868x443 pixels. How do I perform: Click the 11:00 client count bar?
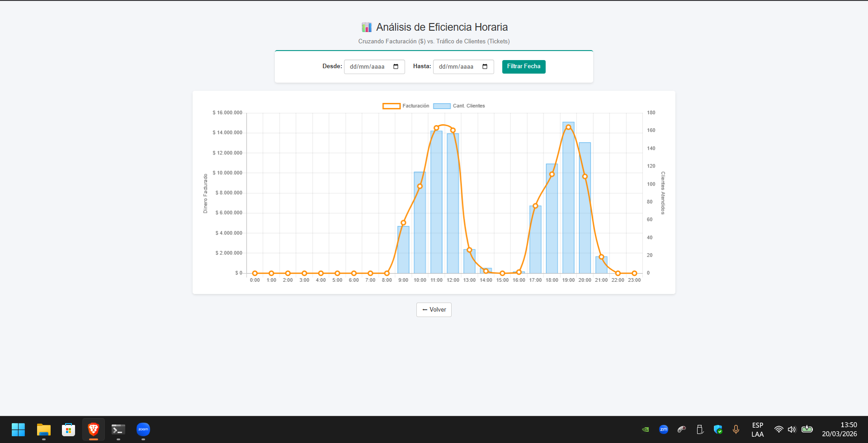pyautogui.click(x=436, y=203)
